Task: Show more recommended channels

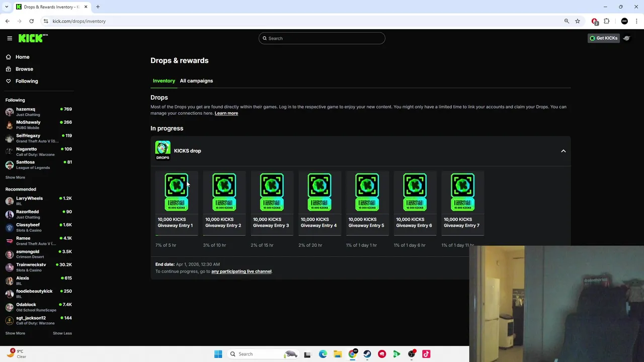Action: [x=15, y=333]
